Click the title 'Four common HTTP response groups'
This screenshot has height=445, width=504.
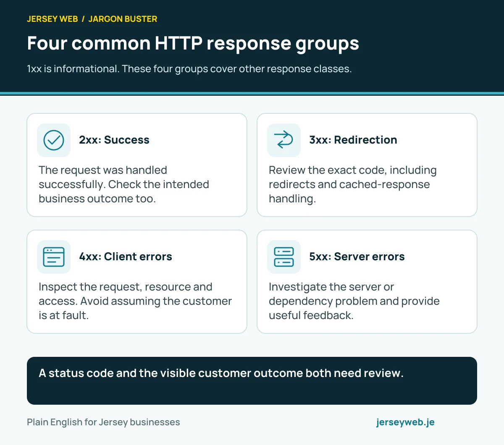tap(193, 43)
